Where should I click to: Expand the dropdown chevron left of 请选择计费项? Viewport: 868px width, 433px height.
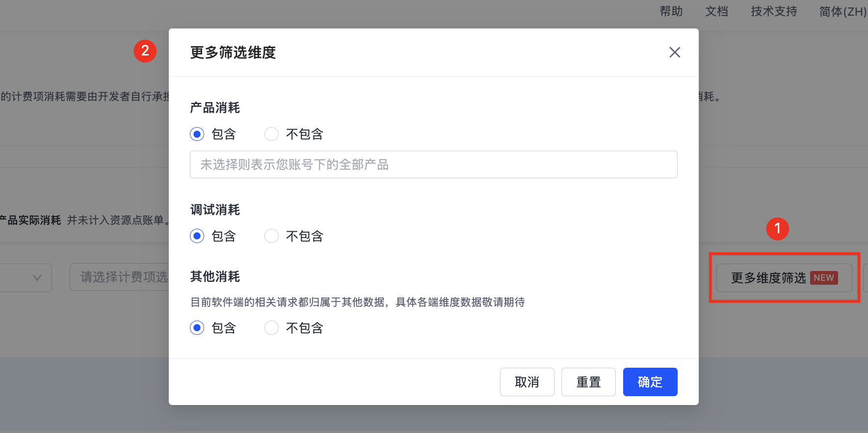coord(37,277)
